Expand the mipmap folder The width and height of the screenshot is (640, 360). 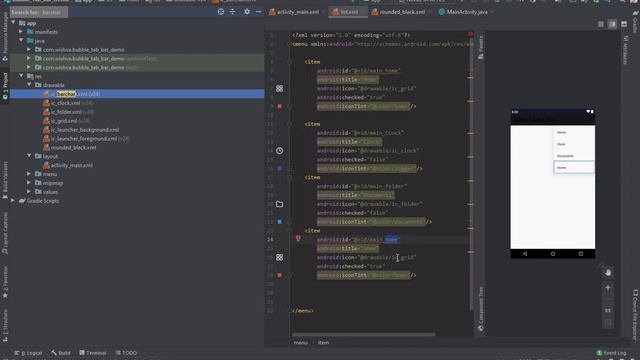[29, 183]
